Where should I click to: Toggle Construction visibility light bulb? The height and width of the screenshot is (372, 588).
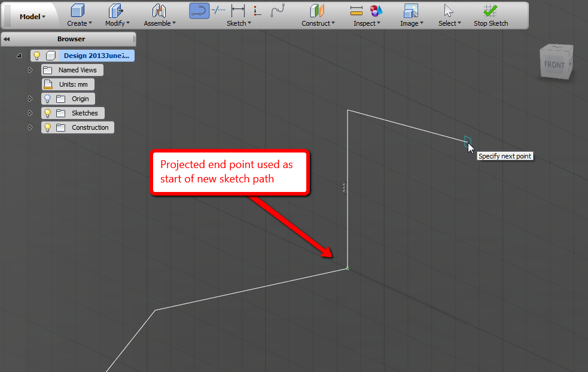tap(47, 127)
